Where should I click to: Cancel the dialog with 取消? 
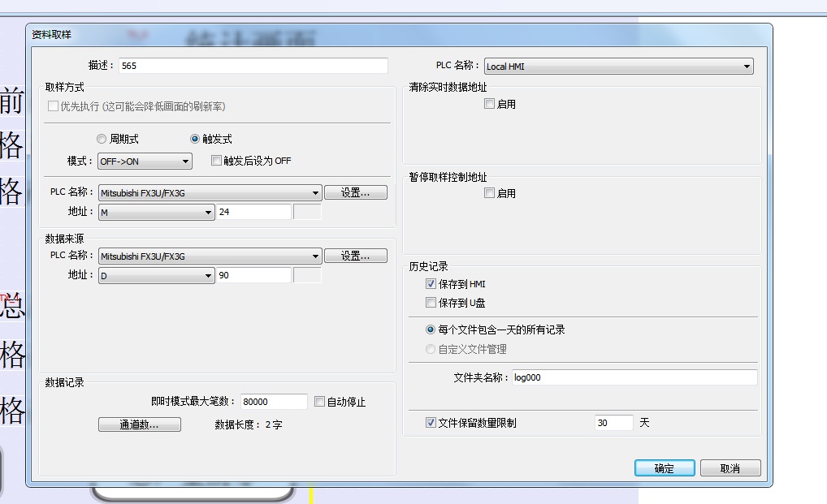(730, 468)
